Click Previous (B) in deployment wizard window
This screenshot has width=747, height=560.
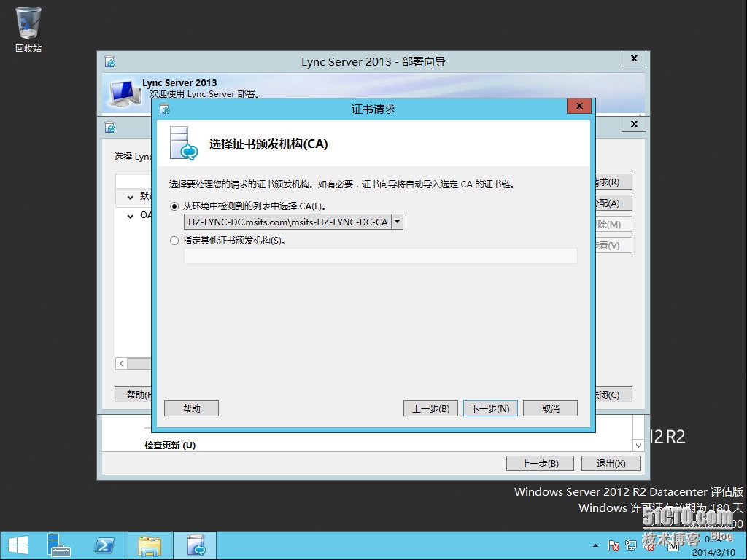(x=540, y=463)
